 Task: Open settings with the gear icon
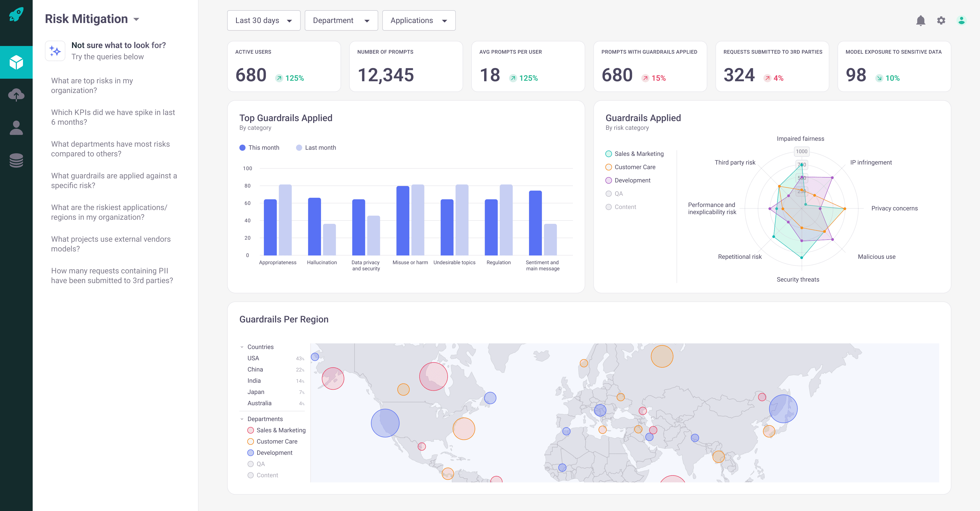[941, 20]
